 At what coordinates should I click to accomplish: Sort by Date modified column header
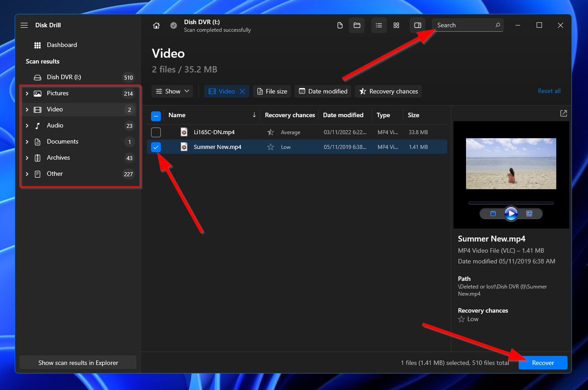[343, 115]
